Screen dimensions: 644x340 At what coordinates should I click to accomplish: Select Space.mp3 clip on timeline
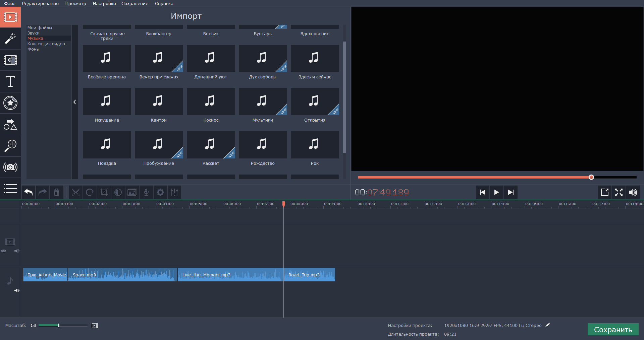coord(122,275)
